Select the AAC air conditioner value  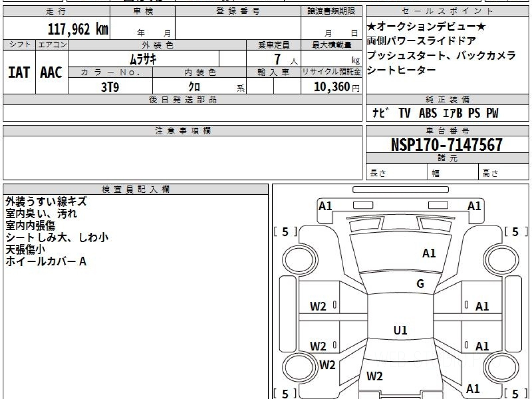[51, 73]
